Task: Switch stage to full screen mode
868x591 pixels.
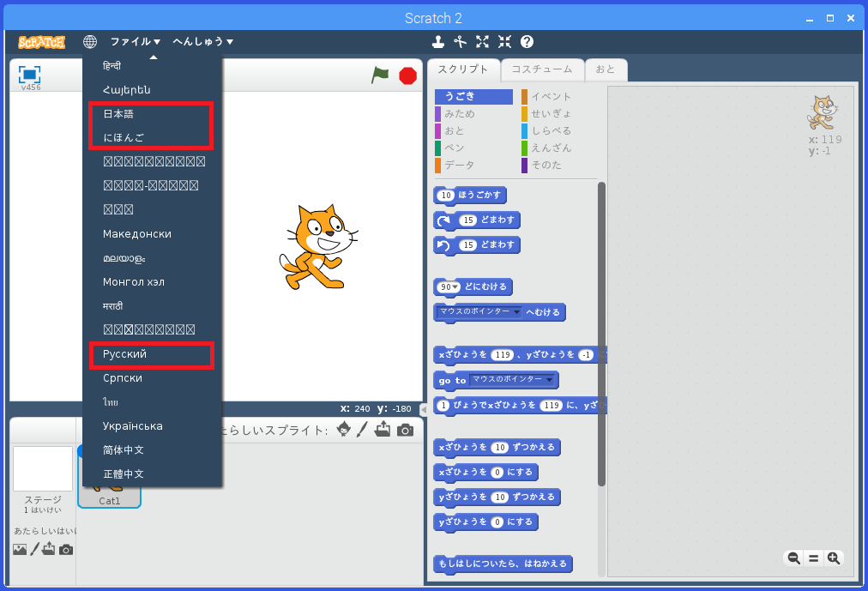Action: (29, 74)
